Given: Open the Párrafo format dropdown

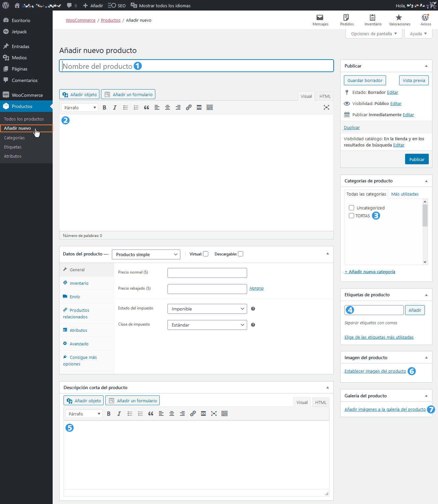Looking at the screenshot, I should [x=79, y=107].
